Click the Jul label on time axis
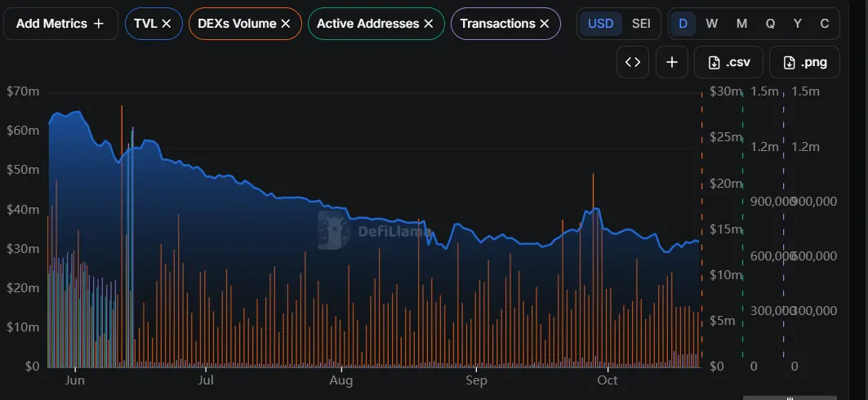This screenshot has height=400, width=868. [206, 380]
